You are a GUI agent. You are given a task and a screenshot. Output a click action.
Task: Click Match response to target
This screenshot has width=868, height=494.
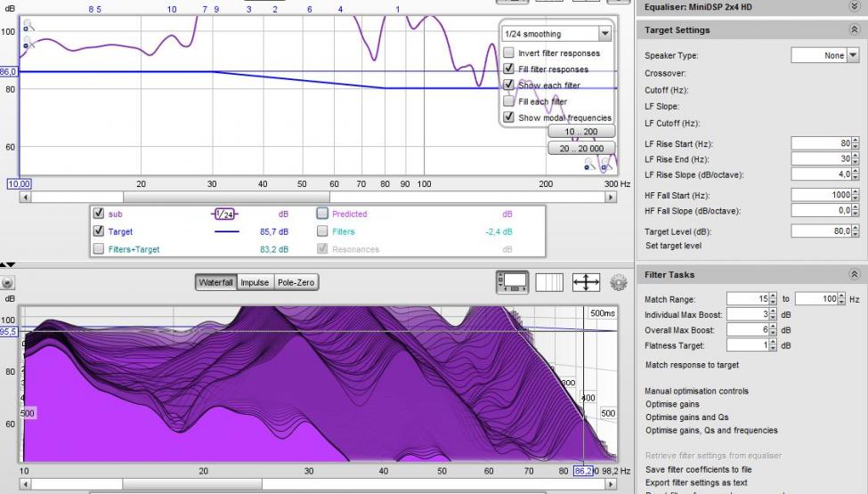692,366
